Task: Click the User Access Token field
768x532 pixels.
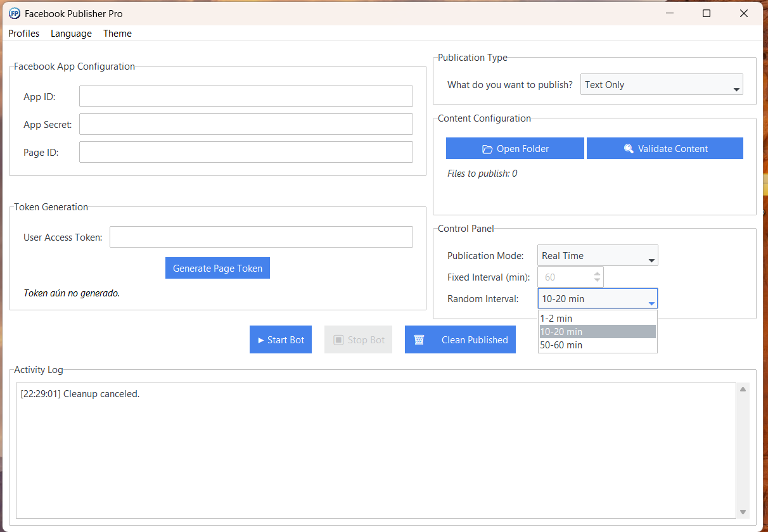Action: click(x=261, y=237)
